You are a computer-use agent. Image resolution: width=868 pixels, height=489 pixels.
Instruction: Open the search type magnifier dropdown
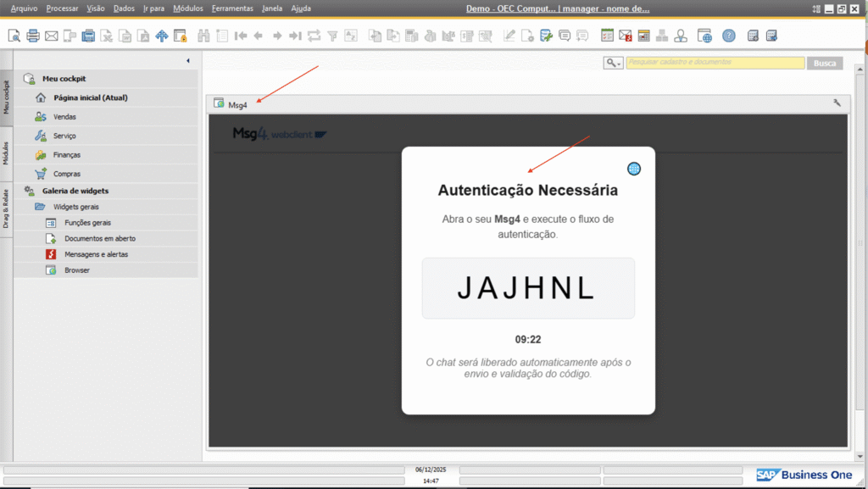[613, 63]
